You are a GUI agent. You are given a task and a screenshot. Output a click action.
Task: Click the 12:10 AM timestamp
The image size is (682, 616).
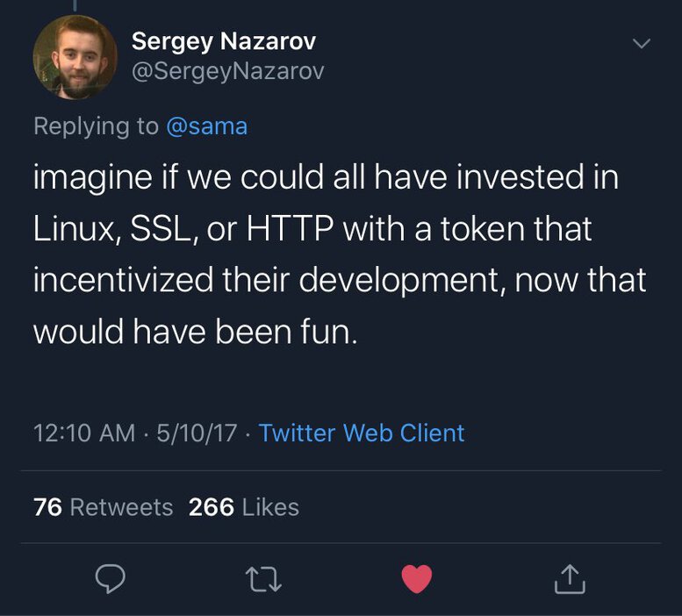pos(84,433)
